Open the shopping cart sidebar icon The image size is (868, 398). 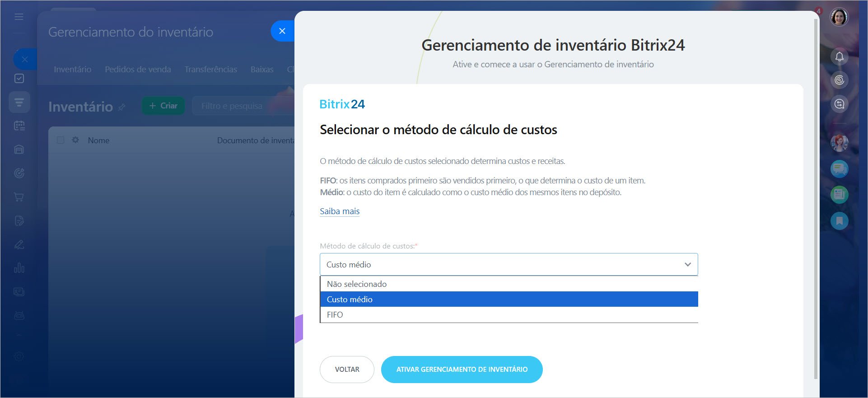pyautogui.click(x=19, y=197)
